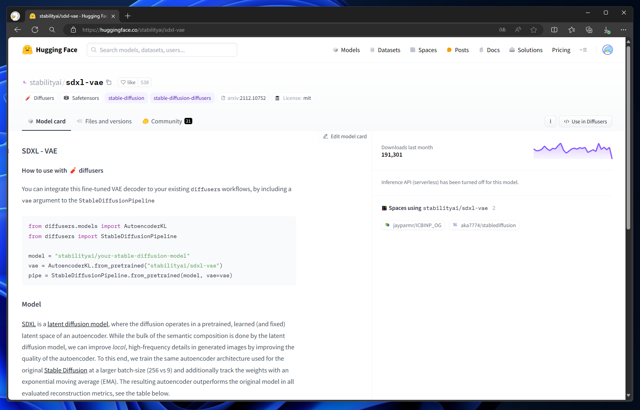Click Edit model card

(x=345, y=136)
